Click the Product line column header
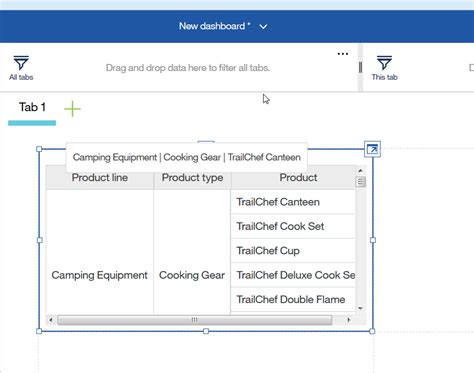 (100, 178)
